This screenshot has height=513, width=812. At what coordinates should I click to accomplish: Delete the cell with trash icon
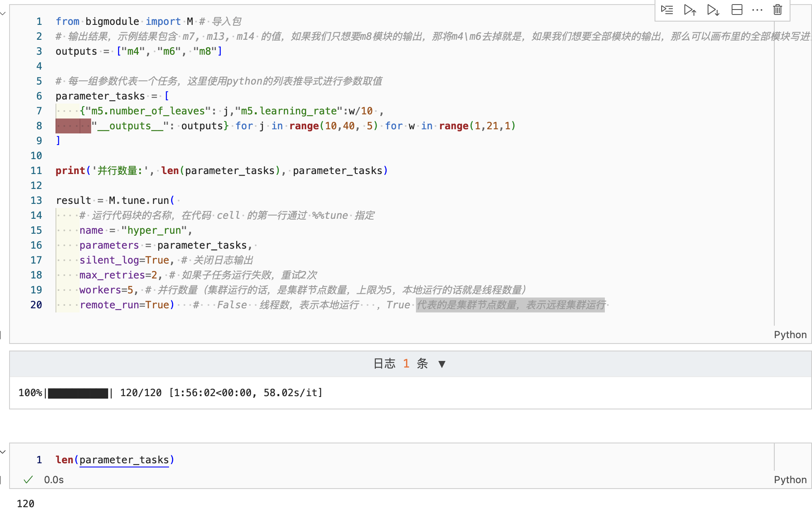coord(778,10)
